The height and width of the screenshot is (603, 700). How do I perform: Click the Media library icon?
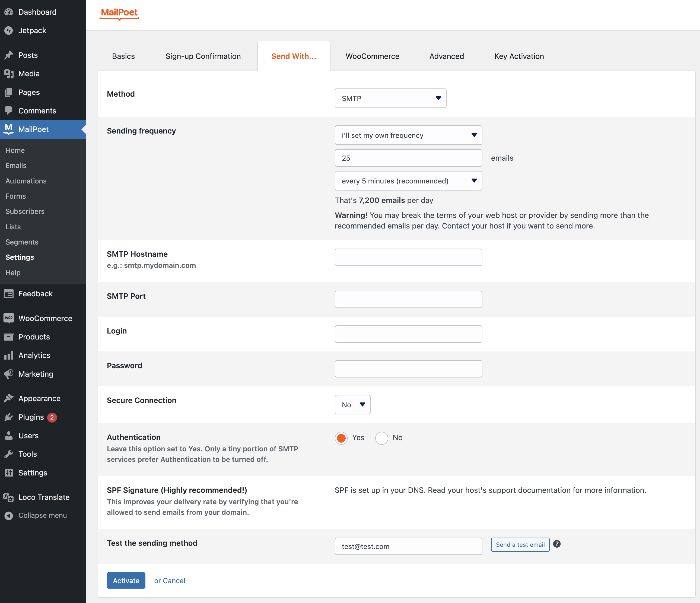[x=8, y=74]
